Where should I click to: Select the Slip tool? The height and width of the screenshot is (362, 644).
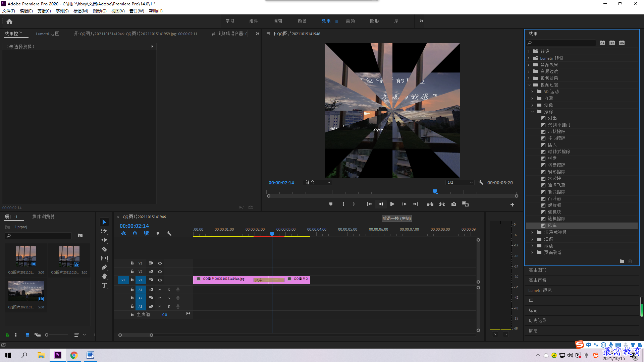[104, 258]
